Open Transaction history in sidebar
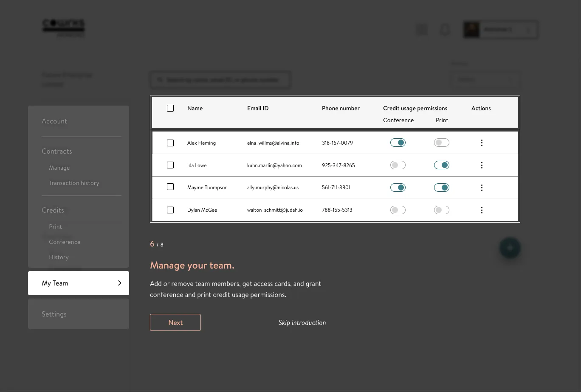Viewport: 581px width, 392px height. click(74, 183)
